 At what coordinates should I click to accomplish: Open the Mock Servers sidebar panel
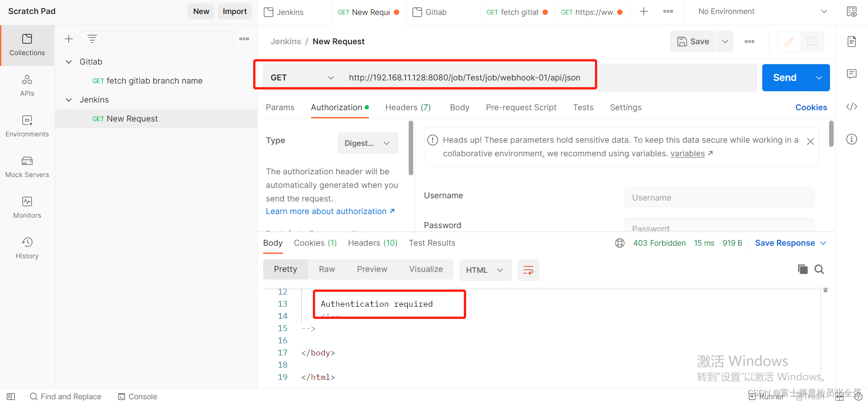point(27,167)
